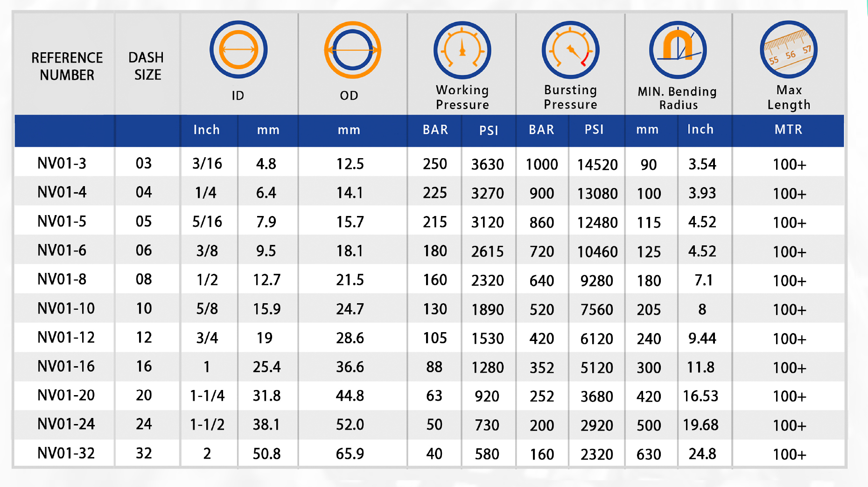
Task: Click the inner diameter ID icon
Action: [238, 49]
